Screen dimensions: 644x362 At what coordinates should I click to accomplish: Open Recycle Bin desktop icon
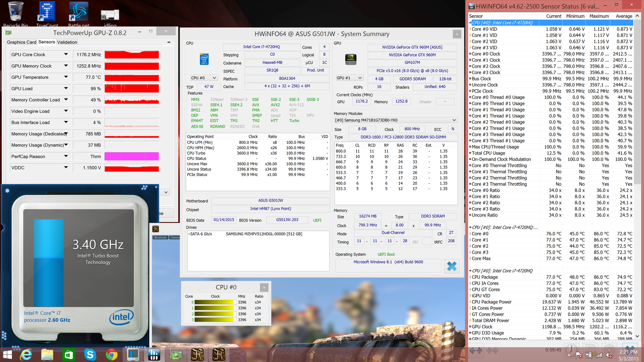coord(15,13)
